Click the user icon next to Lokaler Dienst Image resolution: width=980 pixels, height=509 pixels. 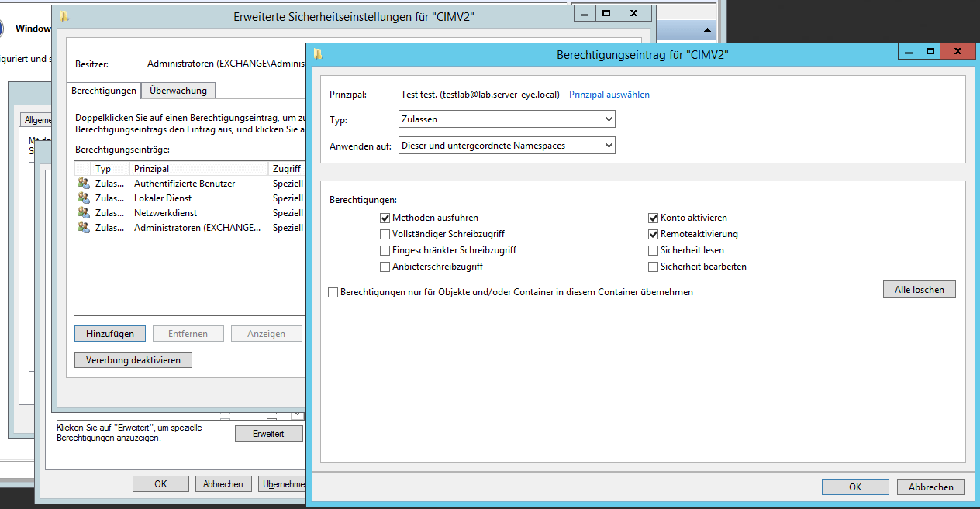83,198
